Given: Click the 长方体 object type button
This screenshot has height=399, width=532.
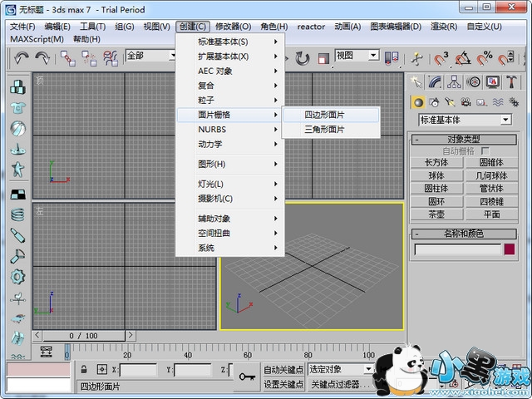Looking at the screenshot, I should pos(436,163).
